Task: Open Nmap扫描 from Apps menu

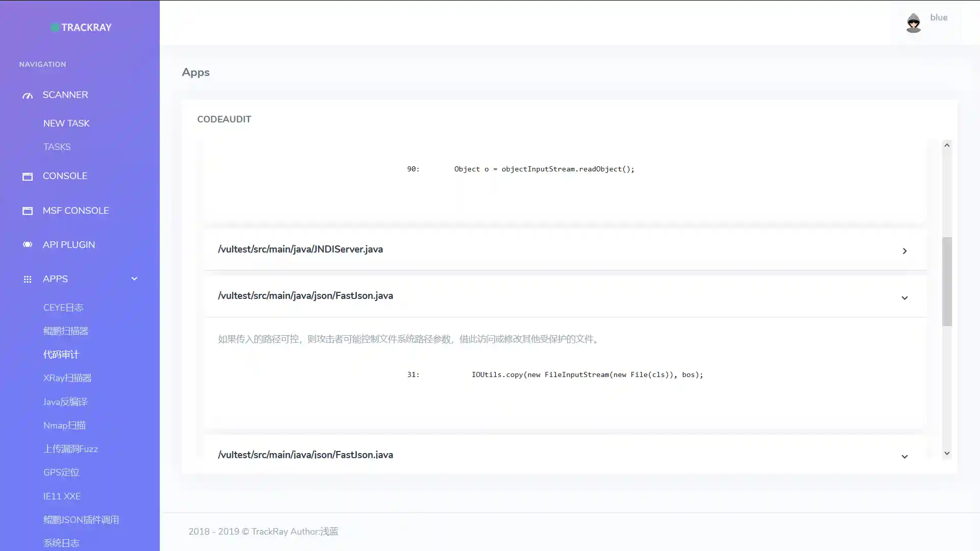Action: tap(64, 425)
